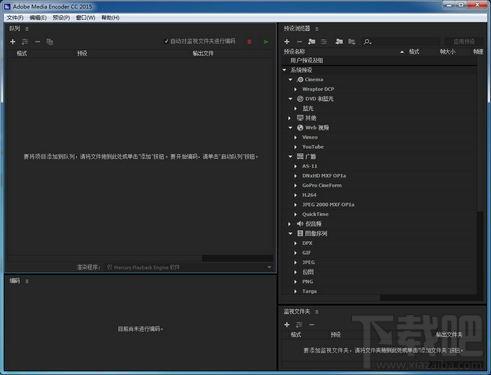Expand the H.264 preset group
Image resolution: width=491 pixels, height=375 pixels.
pyautogui.click(x=295, y=195)
